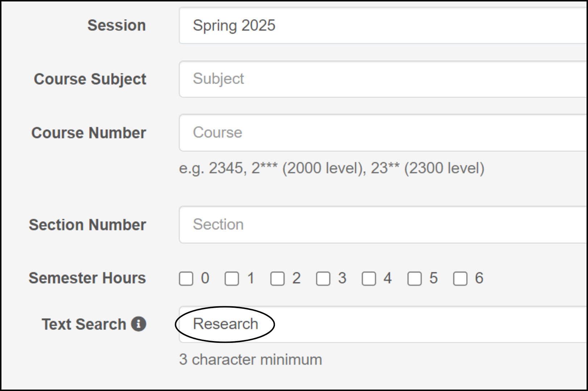The image size is (588, 391).
Task: Click the Text Search info icon
Action: point(139,324)
